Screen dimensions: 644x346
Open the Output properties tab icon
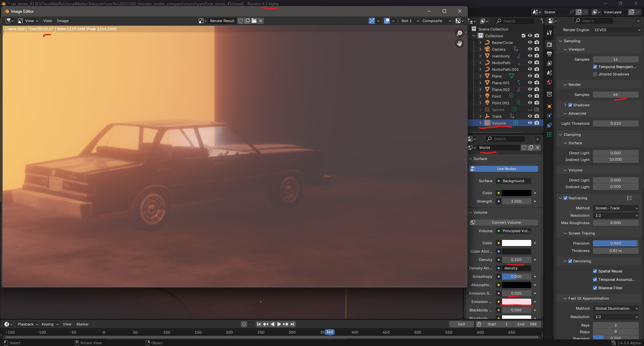click(549, 54)
